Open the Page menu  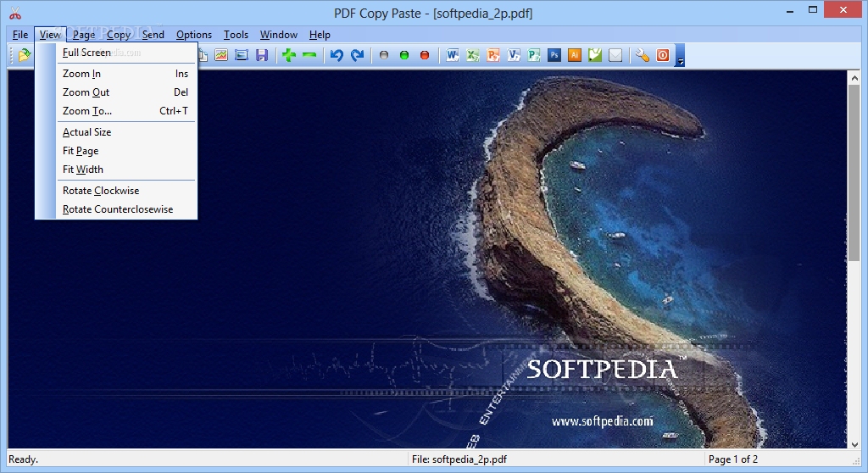click(x=84, y=35)
